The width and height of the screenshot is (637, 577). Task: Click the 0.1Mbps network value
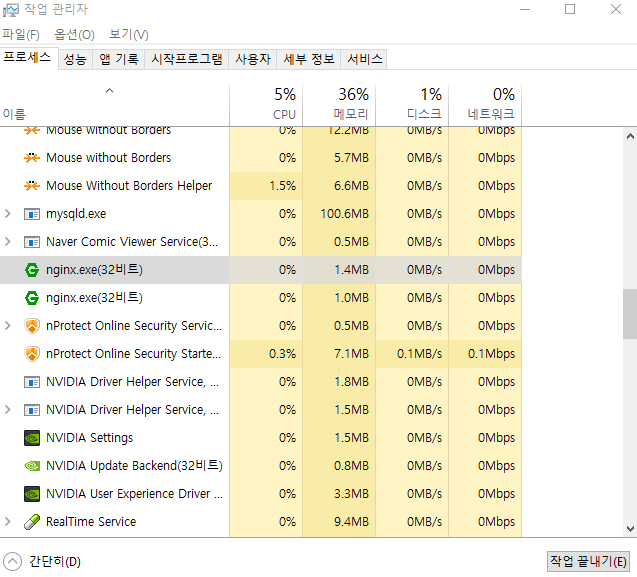coord(492,354)
